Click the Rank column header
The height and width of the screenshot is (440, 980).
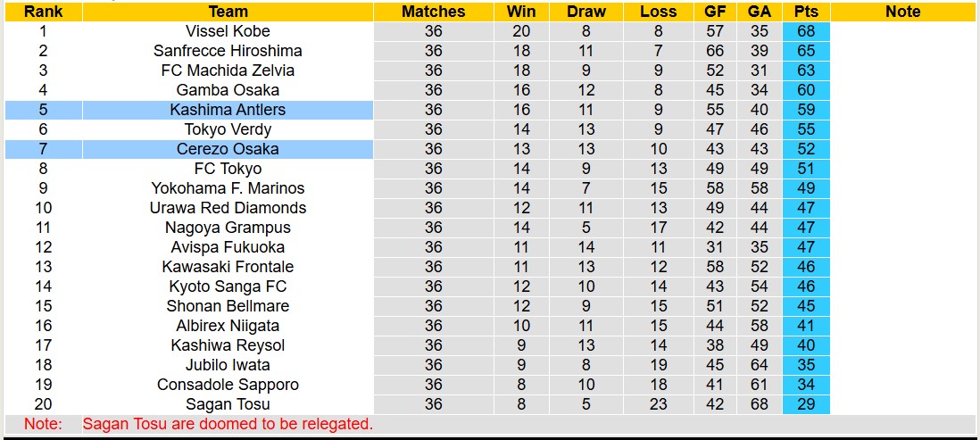(43, 12)
